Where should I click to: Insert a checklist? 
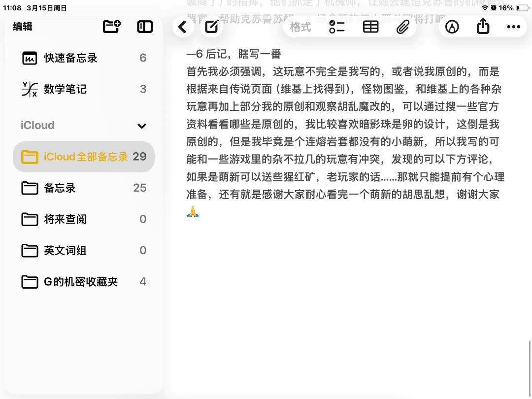[x=336, y=27]
